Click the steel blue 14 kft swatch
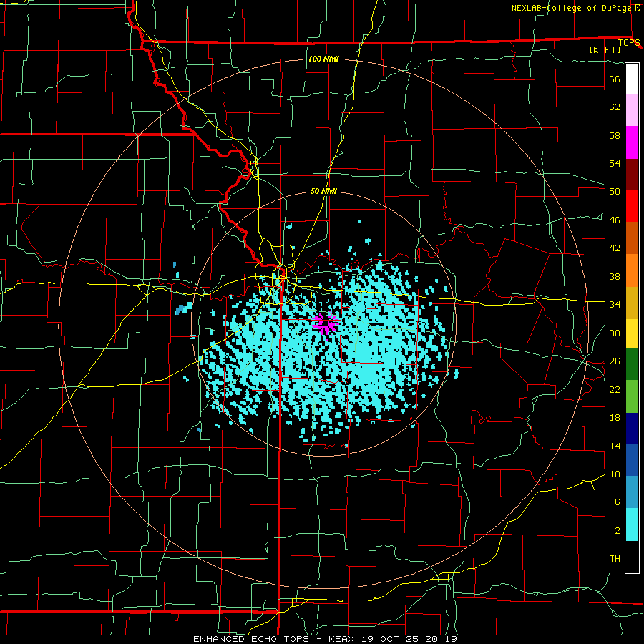The image size is (644, 644). click(x=632, y=492)
